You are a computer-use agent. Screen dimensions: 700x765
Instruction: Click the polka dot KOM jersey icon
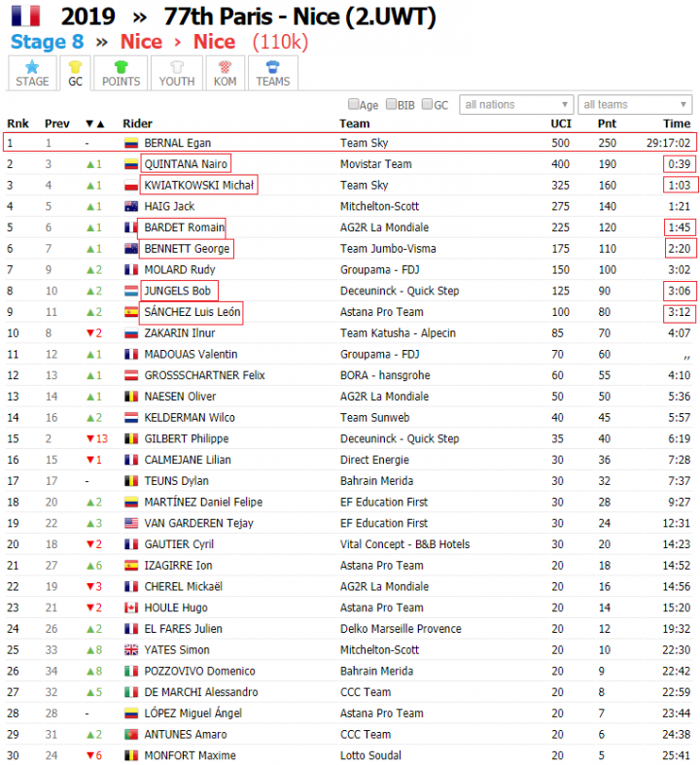coord(225,66)
